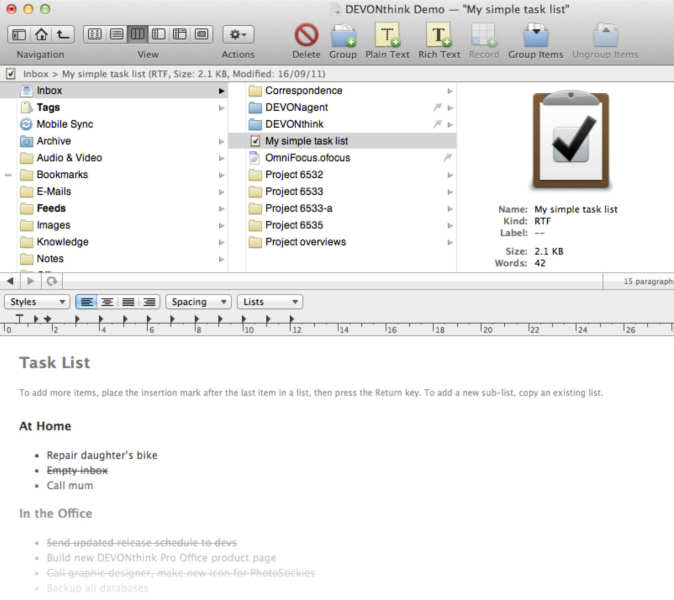This screenshot has width=674, height=600.
Task: Expand the Feeds group arrow
Action: point(221,208)
